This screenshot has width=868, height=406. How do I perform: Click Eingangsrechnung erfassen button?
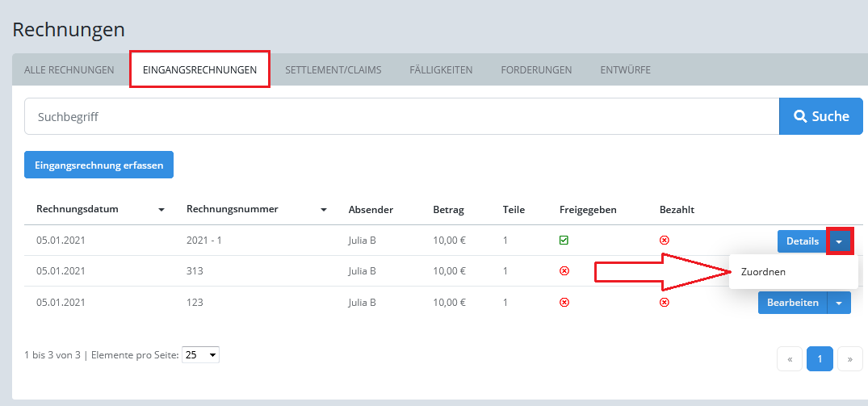pos(99,165)
